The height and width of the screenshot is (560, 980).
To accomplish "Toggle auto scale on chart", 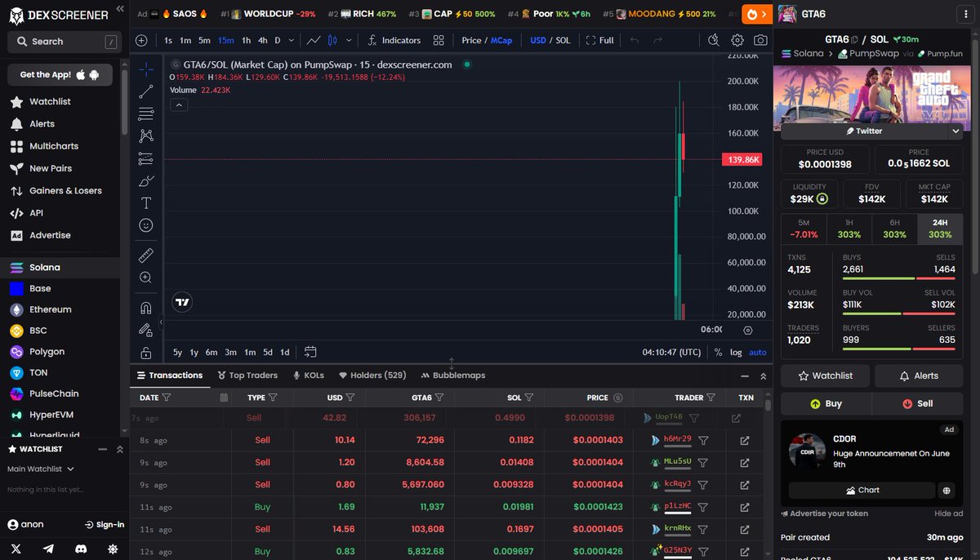I will (758, 352).
